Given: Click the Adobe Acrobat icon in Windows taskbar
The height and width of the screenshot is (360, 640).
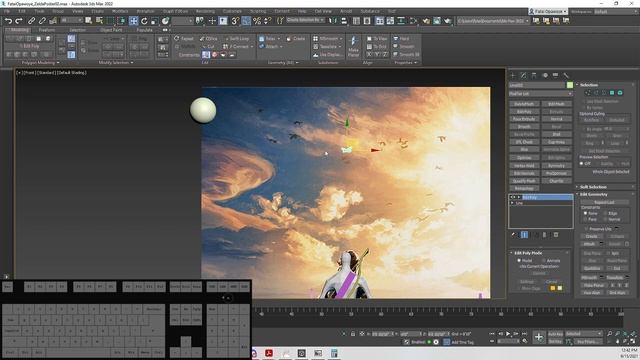Looking at the screenshot, I should point(269,353).
